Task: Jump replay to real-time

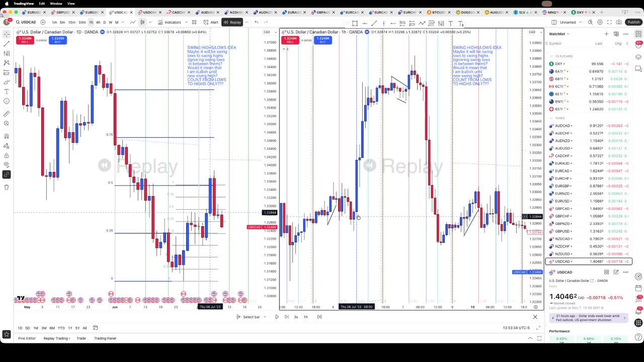Action: coord(319,317)
